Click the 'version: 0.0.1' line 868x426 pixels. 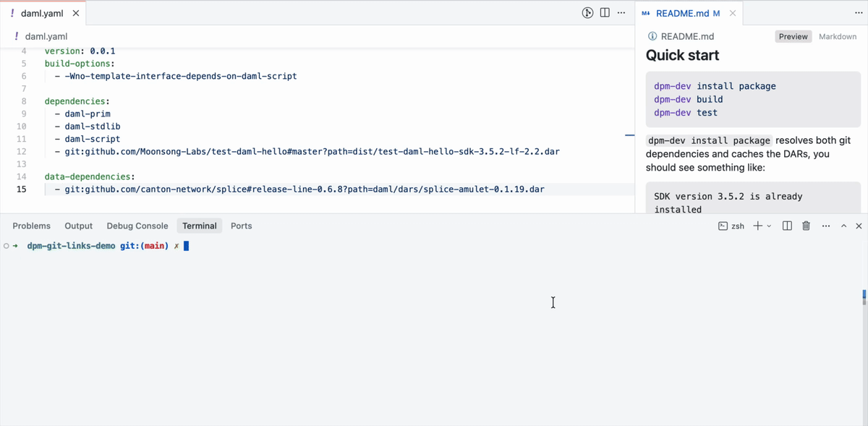[80, 51]
